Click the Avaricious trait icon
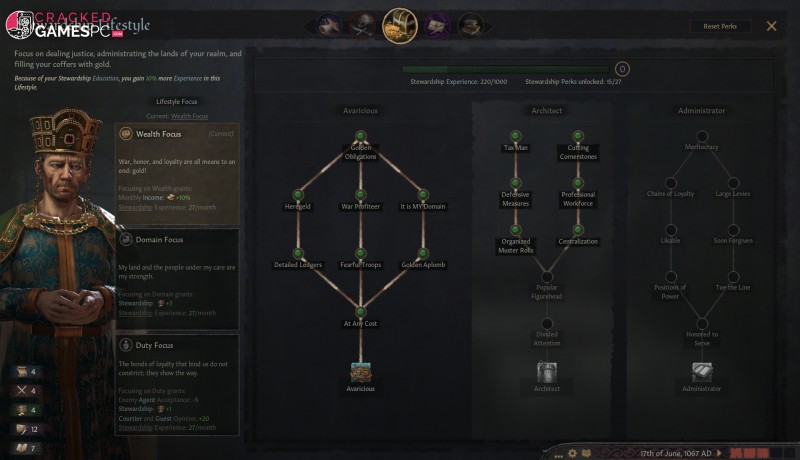 tap(361, 372)
